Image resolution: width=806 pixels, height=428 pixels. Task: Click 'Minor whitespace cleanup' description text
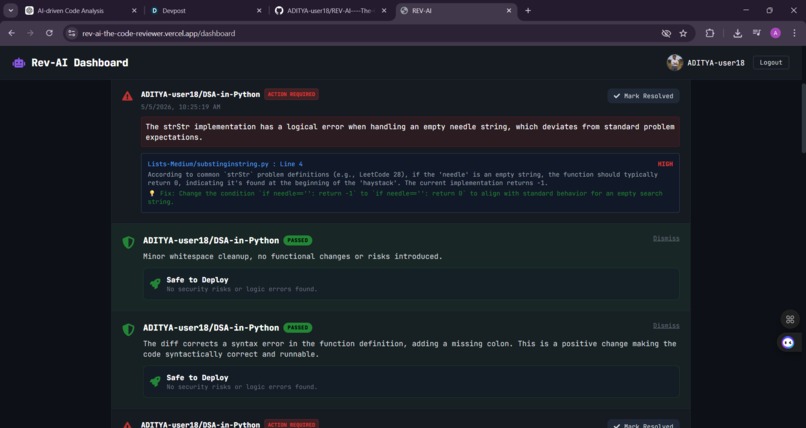[x=292, y=256]
